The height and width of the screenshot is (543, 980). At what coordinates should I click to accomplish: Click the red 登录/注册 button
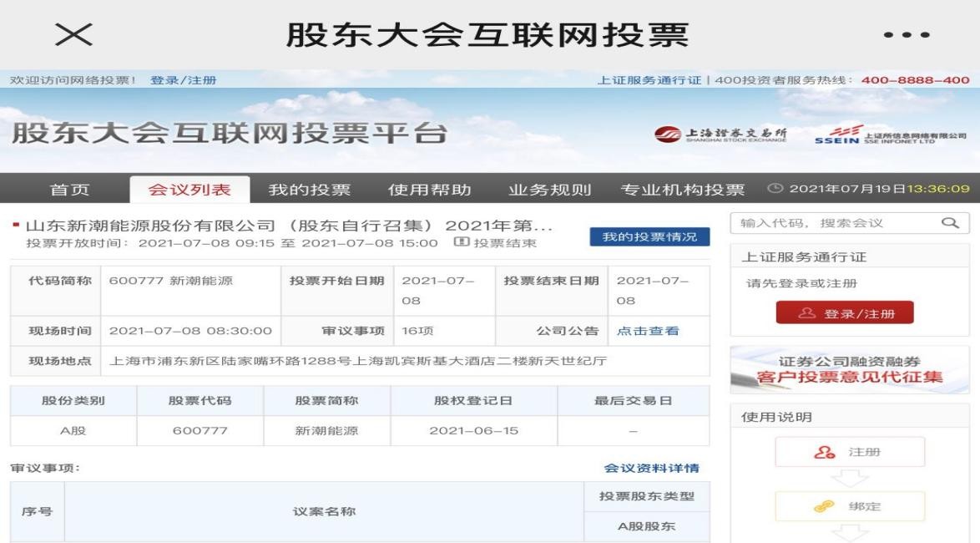pyautogui.click(x=845, y=312)
